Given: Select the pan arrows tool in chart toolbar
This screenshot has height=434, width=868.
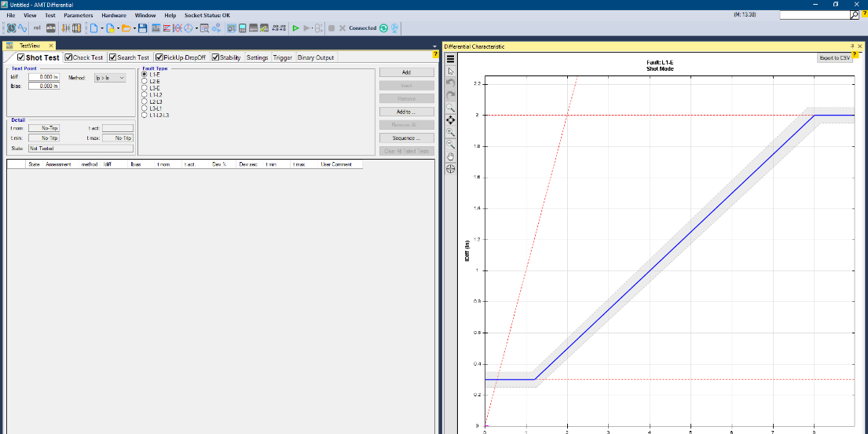Looking at the screenshot, I should tap(451, 120).
